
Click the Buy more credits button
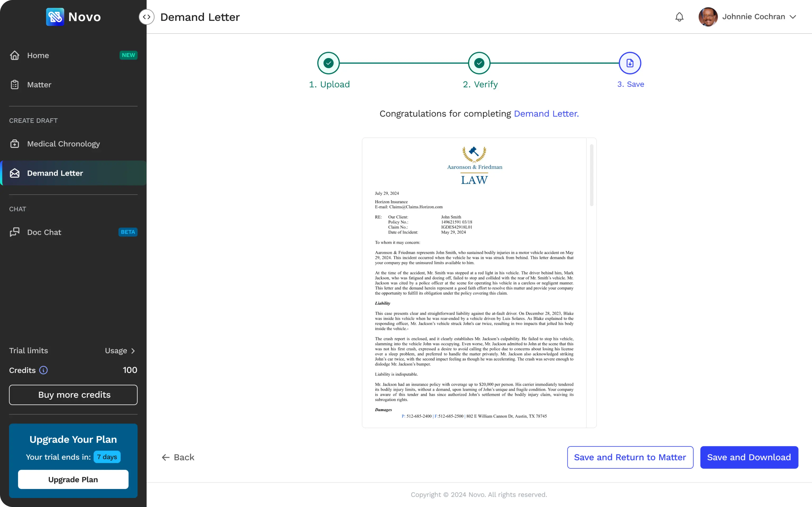click(73, 395)
